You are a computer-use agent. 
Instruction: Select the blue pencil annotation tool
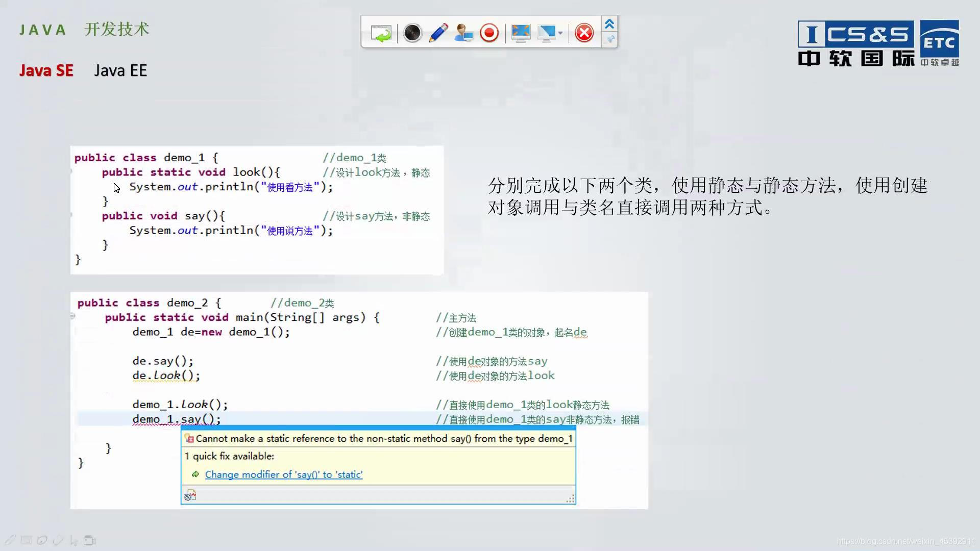click(438, 33)
